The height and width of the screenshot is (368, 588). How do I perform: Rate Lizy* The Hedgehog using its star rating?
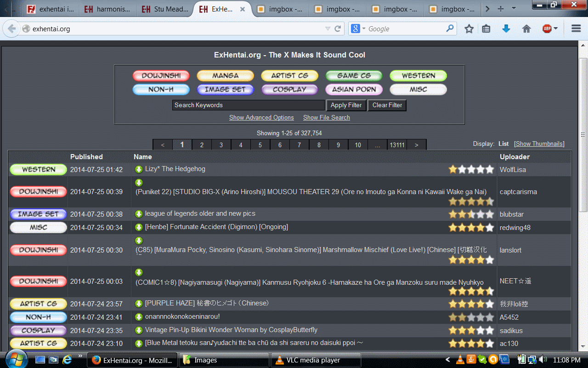coord(471,169)
